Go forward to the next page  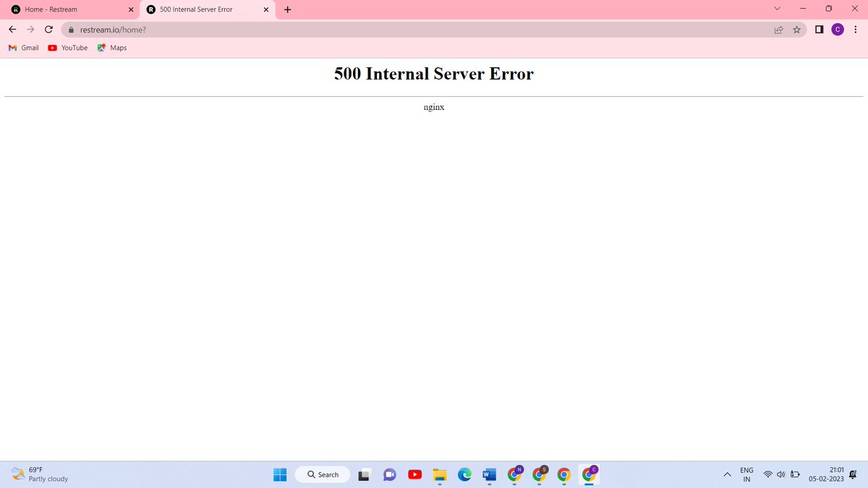click(x=30, y=30)
